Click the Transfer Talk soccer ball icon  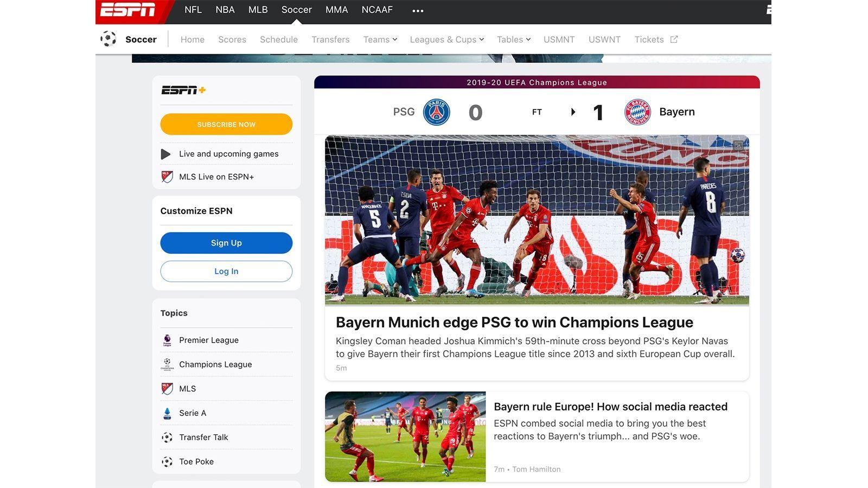(167, 438)
